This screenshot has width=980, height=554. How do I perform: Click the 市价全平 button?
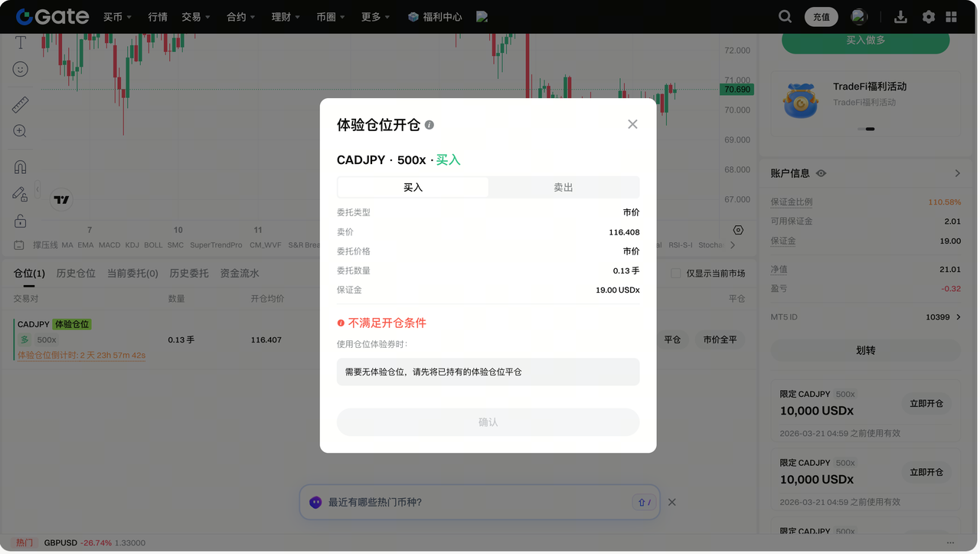click(x=719, y=339)
